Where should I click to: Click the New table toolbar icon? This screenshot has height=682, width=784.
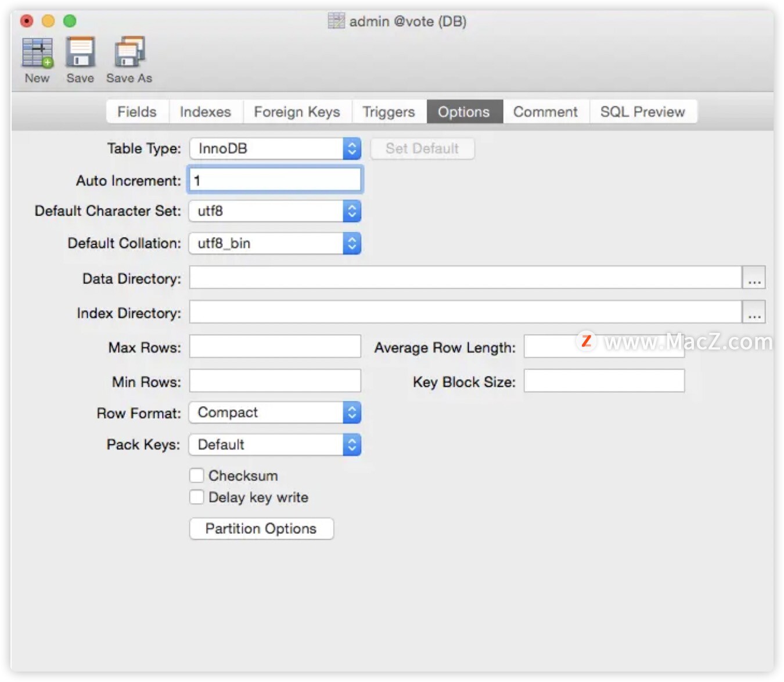pos(37,53)
